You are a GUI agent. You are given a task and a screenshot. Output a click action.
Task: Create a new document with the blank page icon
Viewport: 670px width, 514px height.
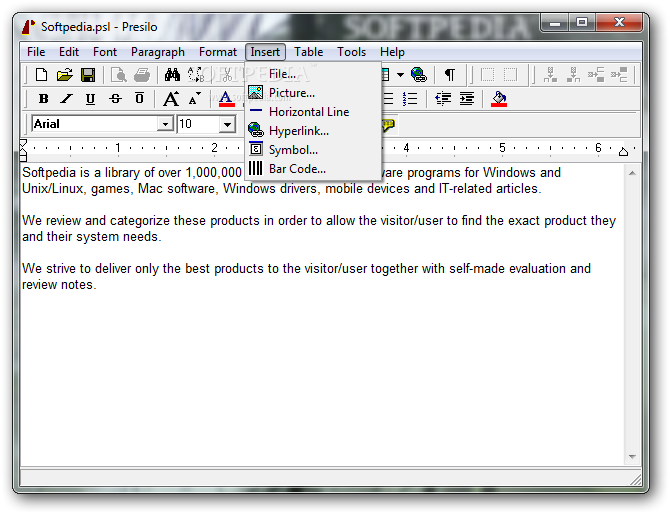(x=41, y=75)
